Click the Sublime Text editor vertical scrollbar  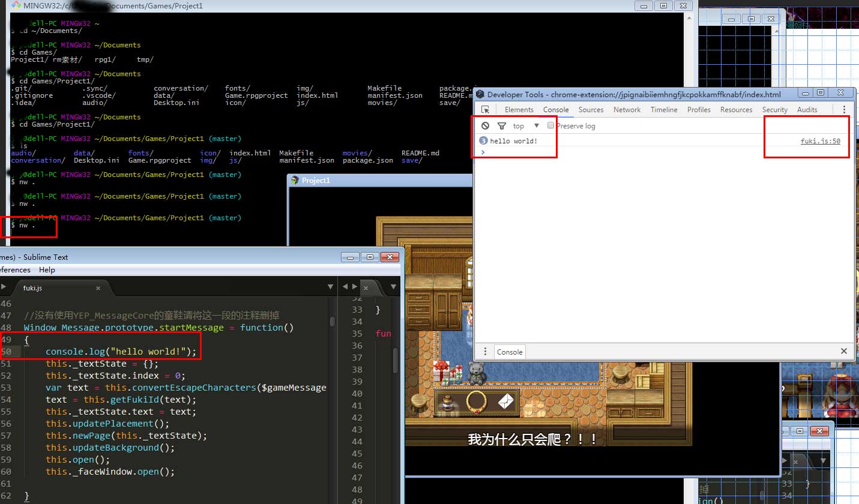coord(333,321)
